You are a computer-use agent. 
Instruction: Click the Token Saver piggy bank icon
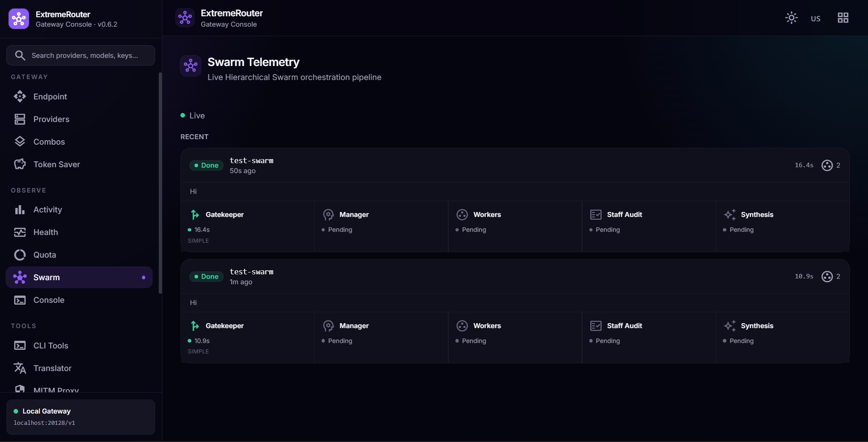20,164
